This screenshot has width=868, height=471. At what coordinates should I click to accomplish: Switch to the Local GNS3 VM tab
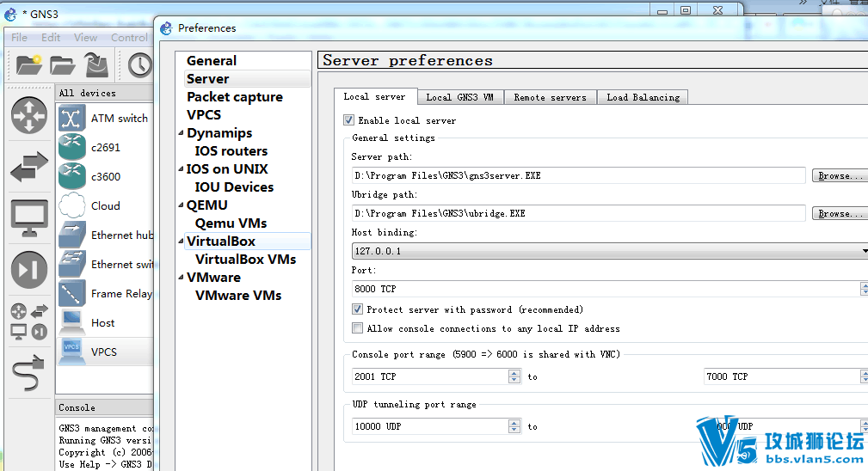coord(460,97)
